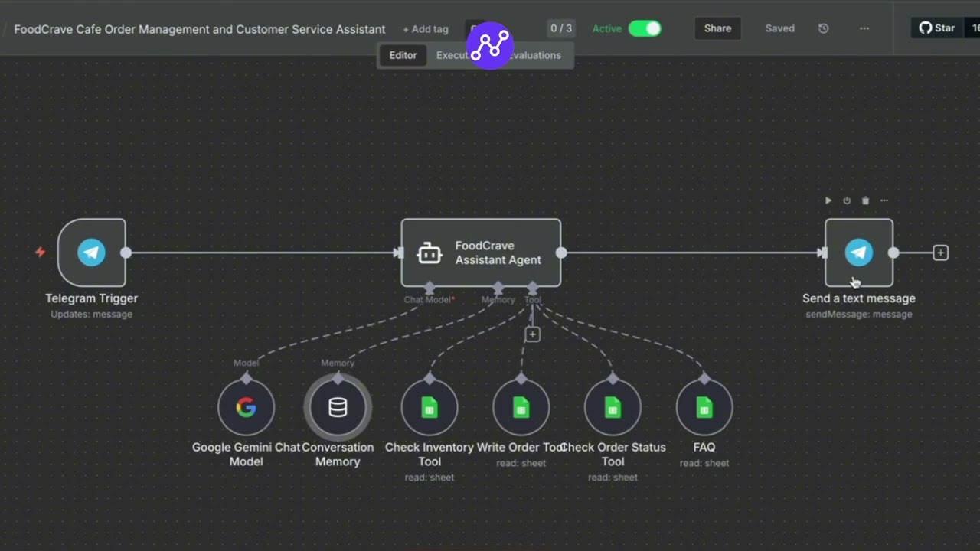Click the Telegram Trigger output connector
This screenshot has width=980, height=551.
[x=126, y=253]
